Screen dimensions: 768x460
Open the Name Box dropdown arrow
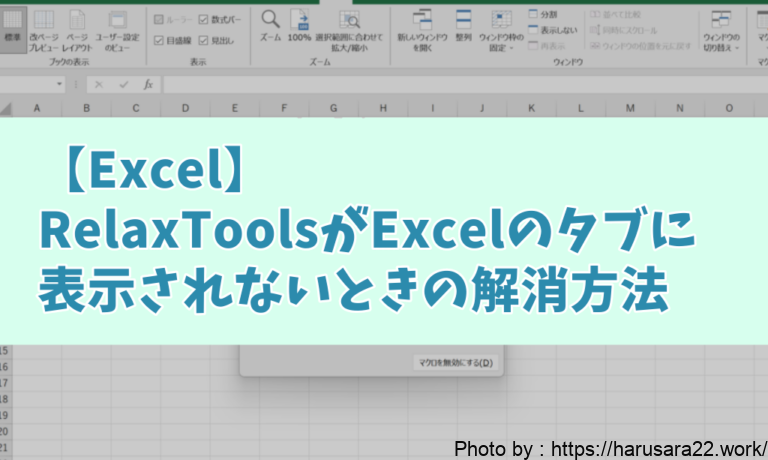[x=59, y=84]
